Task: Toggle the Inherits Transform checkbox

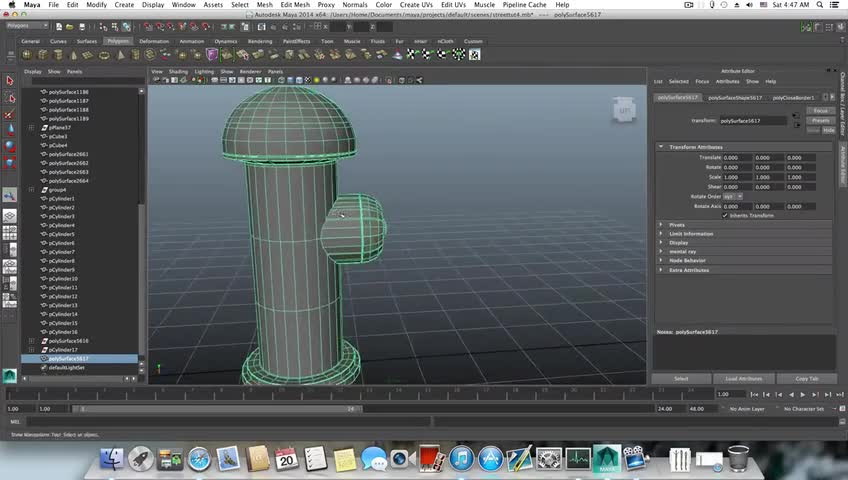Action: coord(725,215)
